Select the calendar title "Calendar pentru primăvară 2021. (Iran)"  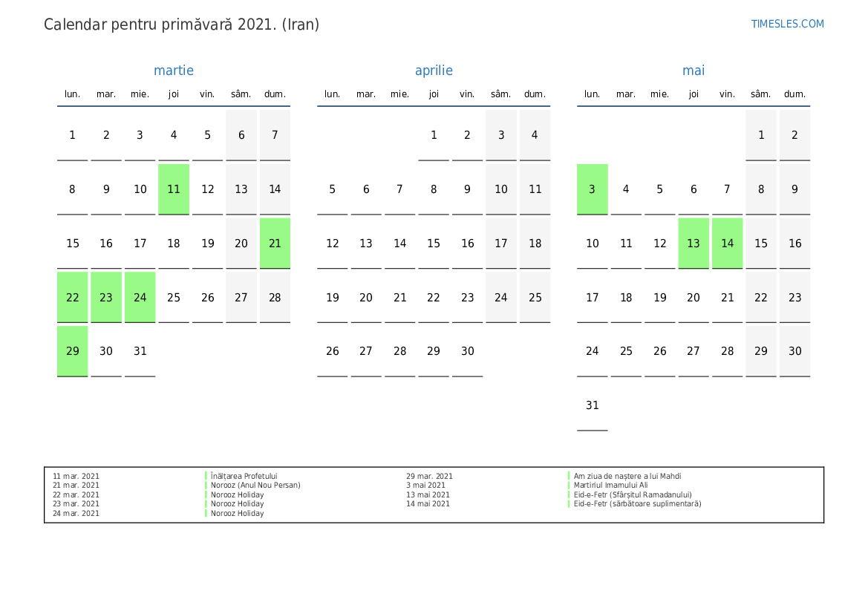pos(182,25)
